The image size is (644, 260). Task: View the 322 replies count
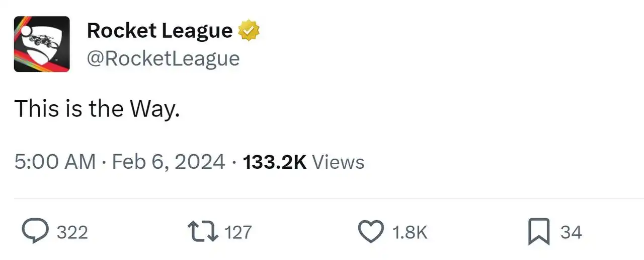click(x=72, y=232)
